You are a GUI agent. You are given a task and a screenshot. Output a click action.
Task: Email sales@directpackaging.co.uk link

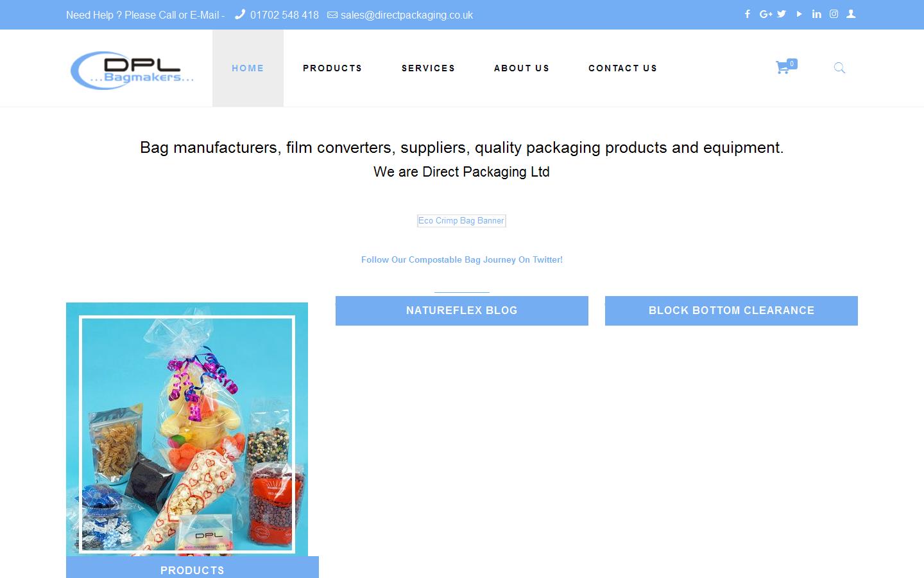[407, 15]
